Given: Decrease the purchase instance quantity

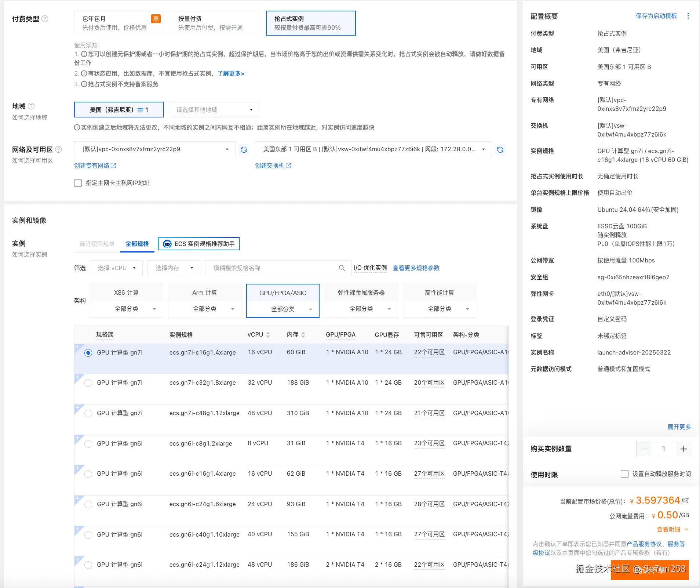Looking at the screenshot, I should coord(644,449).
